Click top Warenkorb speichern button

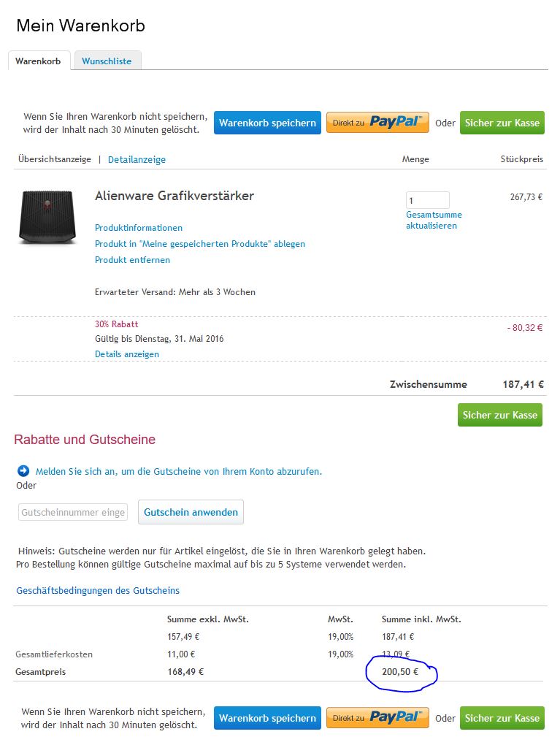point(267,123)
